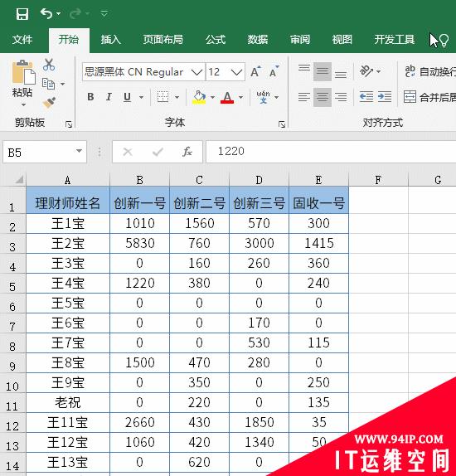Switch to the 插入 ribbon tab
This screenshot has width=456, height=476.
(110, 40)
